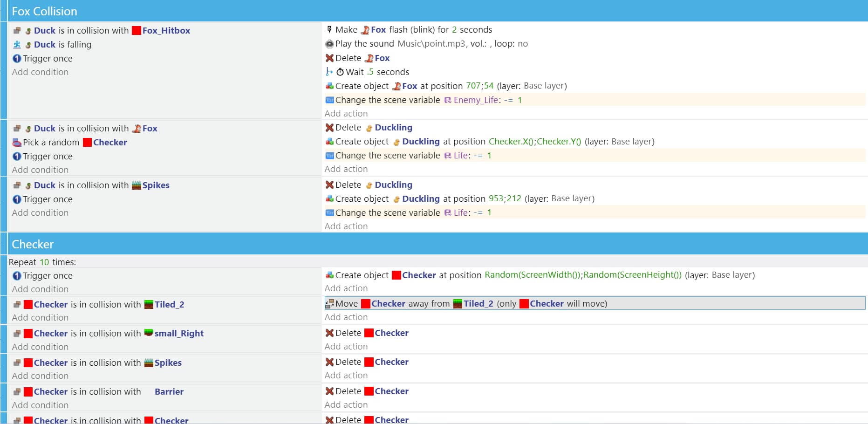
Task: Click the move icon in 'Move Checker away from Tiled_2'
Action: point(329,304)
